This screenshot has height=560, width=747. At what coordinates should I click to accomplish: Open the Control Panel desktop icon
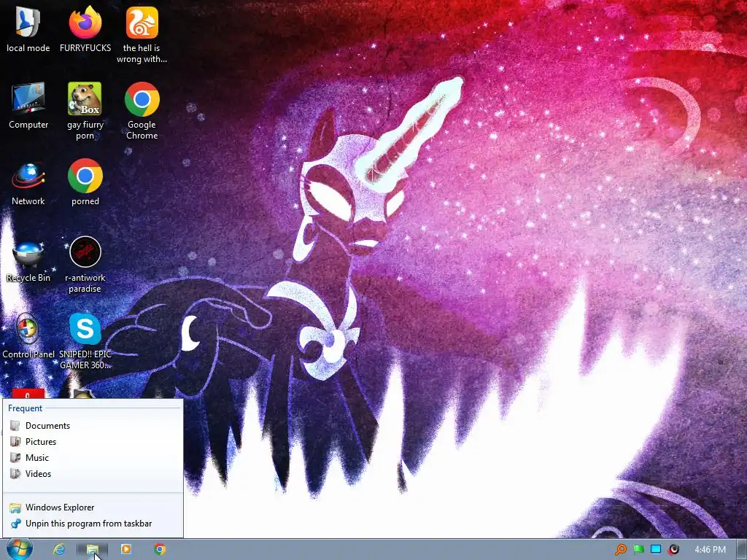(28, 335)
